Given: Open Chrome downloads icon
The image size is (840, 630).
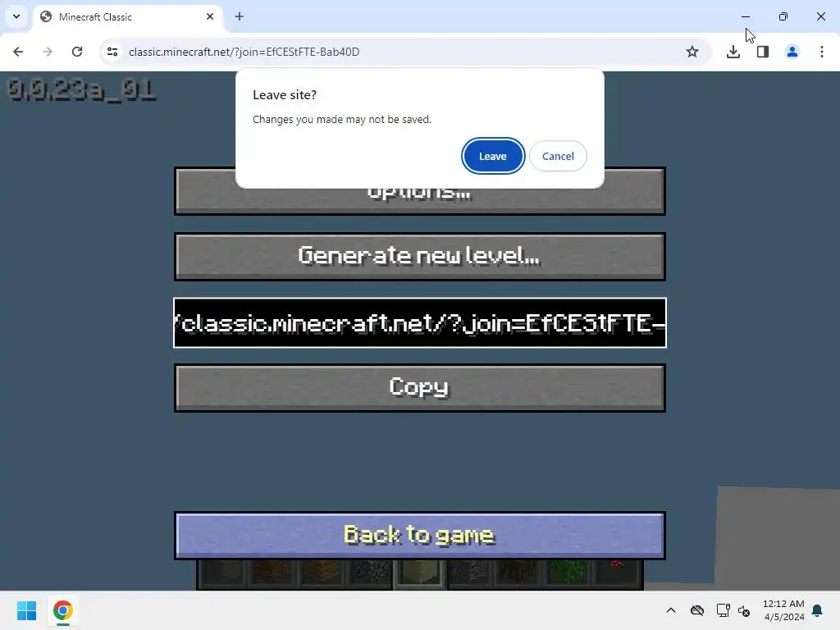Looking at the screenshot, I should [x=733, y=52].
